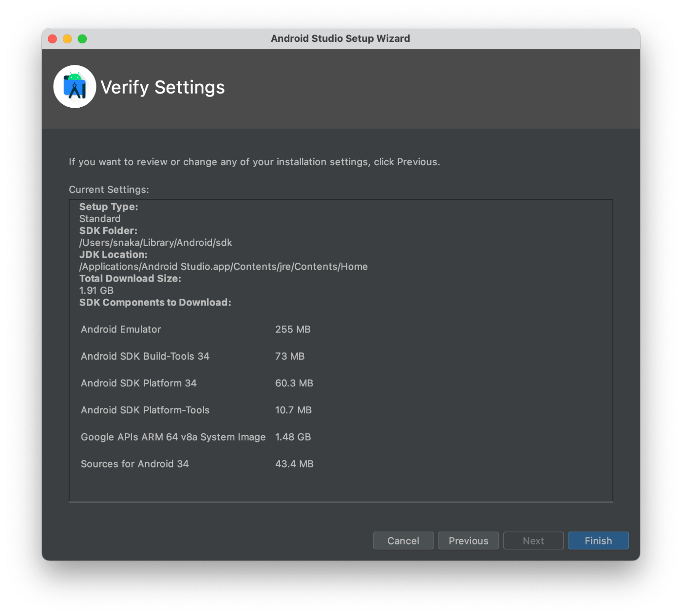Click the Android Studio logo icon
The image size is (682, 616).
75,87
